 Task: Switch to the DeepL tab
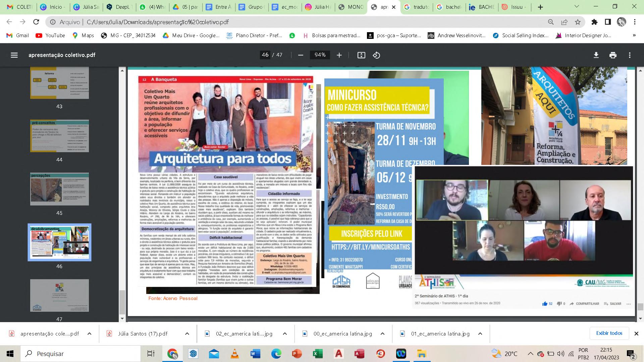pos(119,7)
